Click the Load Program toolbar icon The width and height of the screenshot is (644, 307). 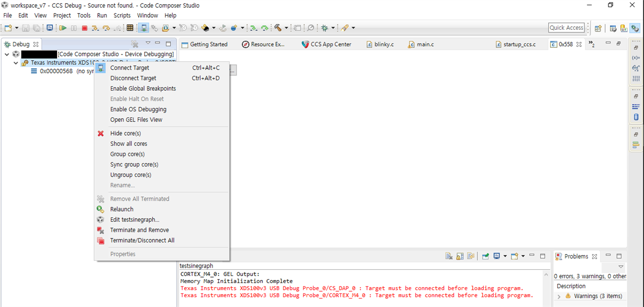tap(166, 28)
